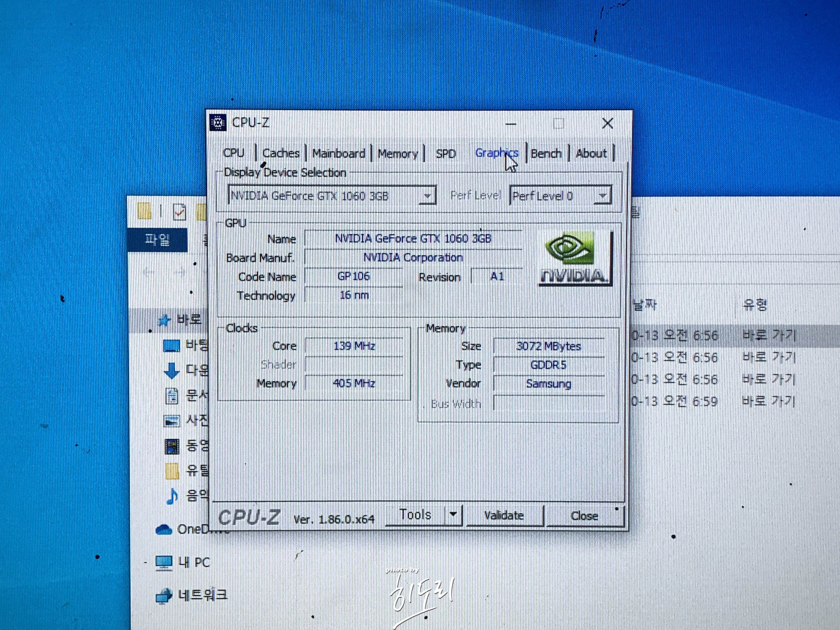Open the Bench tab
The height and width of the screenshot is (630, 840).
[x=546, y=153]
